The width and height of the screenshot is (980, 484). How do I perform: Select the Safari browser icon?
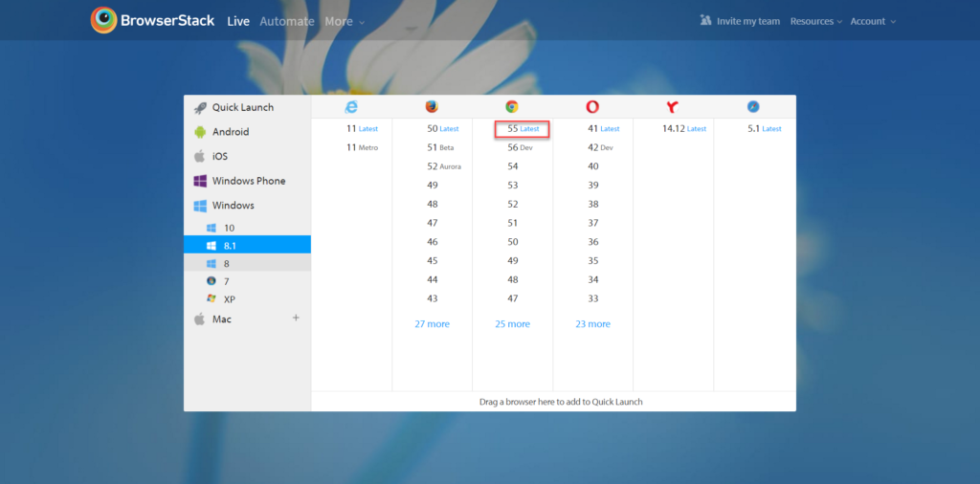pos(753,107)
